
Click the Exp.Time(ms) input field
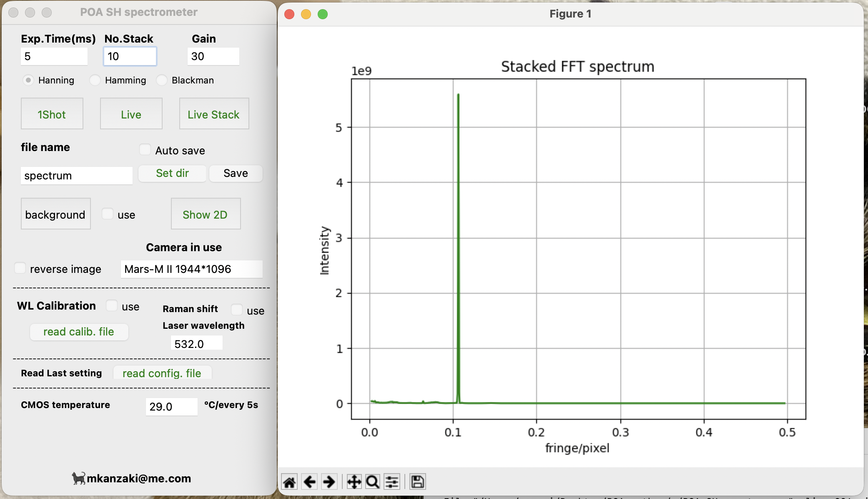tap(54, 56)
